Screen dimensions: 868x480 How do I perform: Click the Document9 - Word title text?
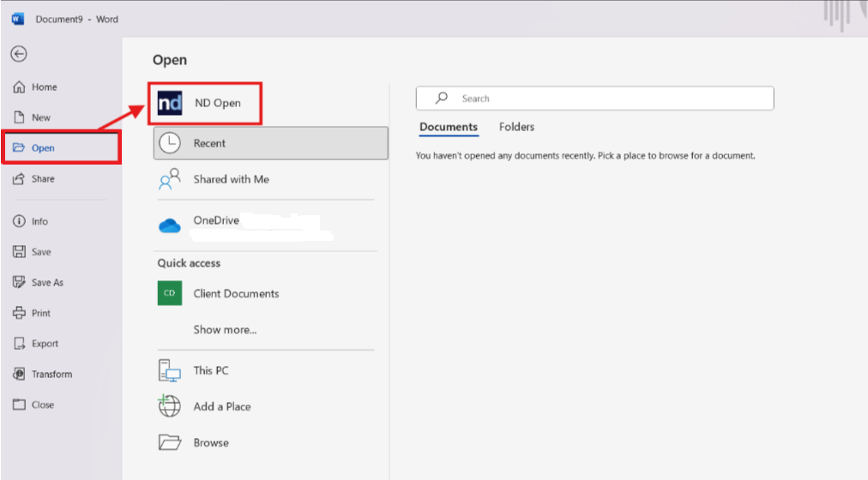(77, 19)
